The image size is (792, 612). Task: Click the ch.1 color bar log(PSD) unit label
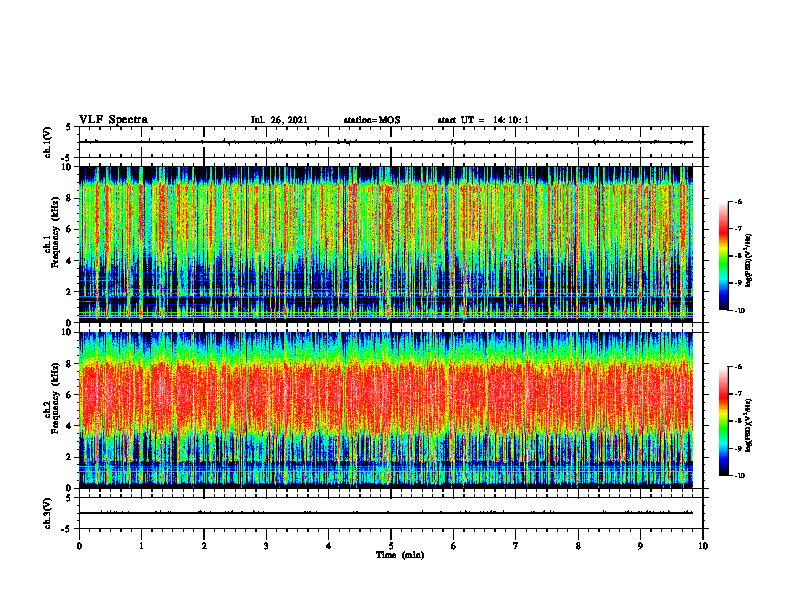coord(750,261)
